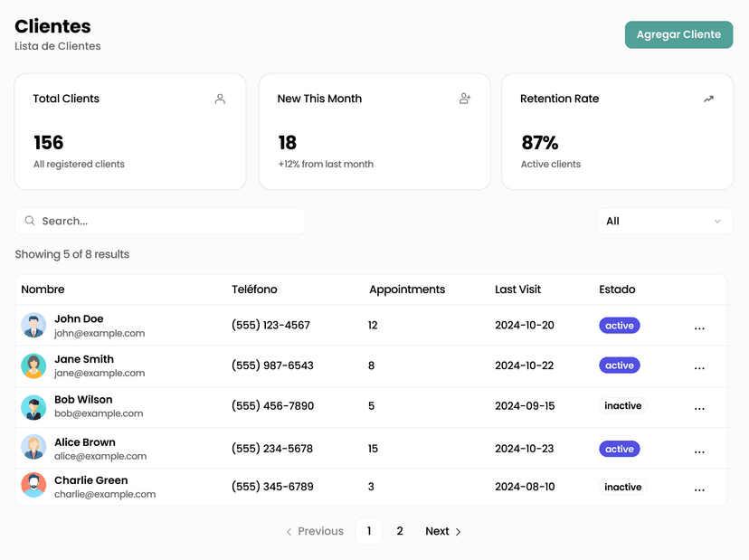Click Bob Wilson's avatar picture

click(33, 407)
